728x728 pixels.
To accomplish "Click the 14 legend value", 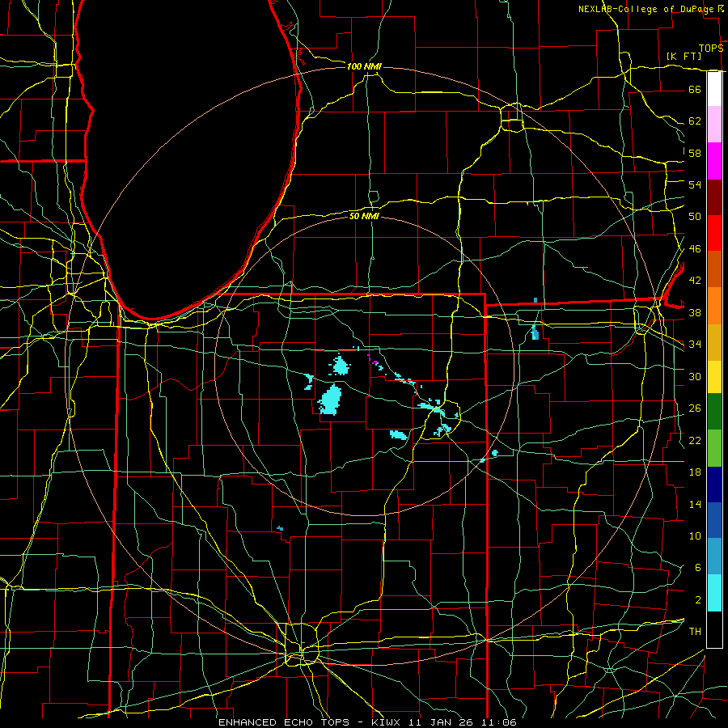I will (695, 504).
